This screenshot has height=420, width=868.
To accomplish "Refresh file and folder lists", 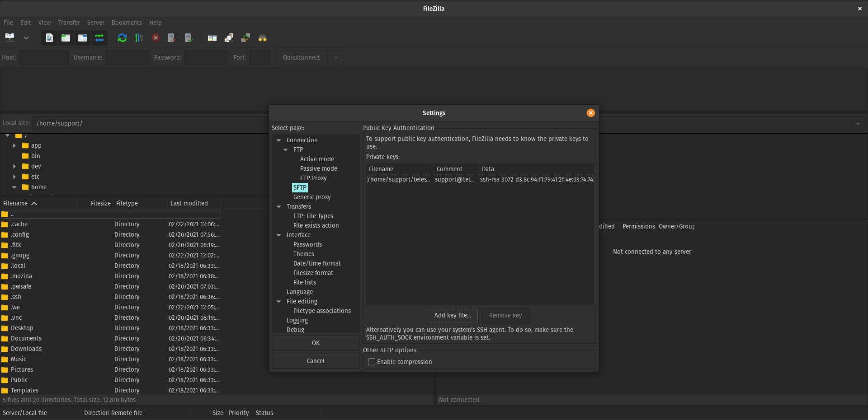I will tap(122, 38).
